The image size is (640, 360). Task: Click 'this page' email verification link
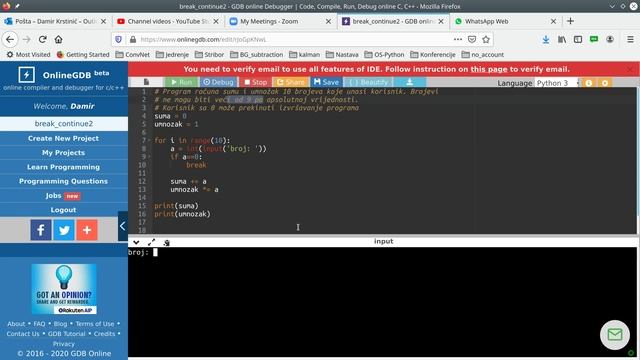489,69
